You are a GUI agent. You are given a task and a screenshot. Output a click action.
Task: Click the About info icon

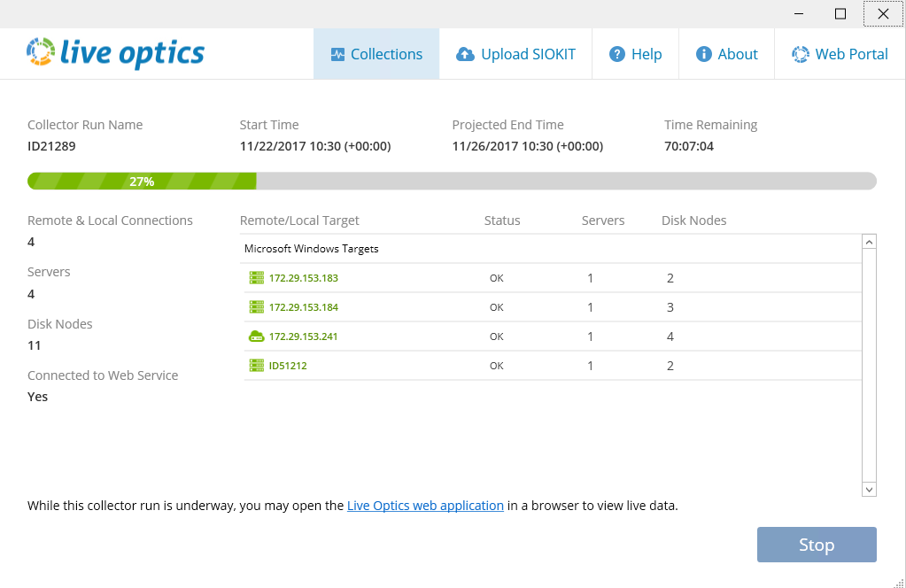click(704, 54)
